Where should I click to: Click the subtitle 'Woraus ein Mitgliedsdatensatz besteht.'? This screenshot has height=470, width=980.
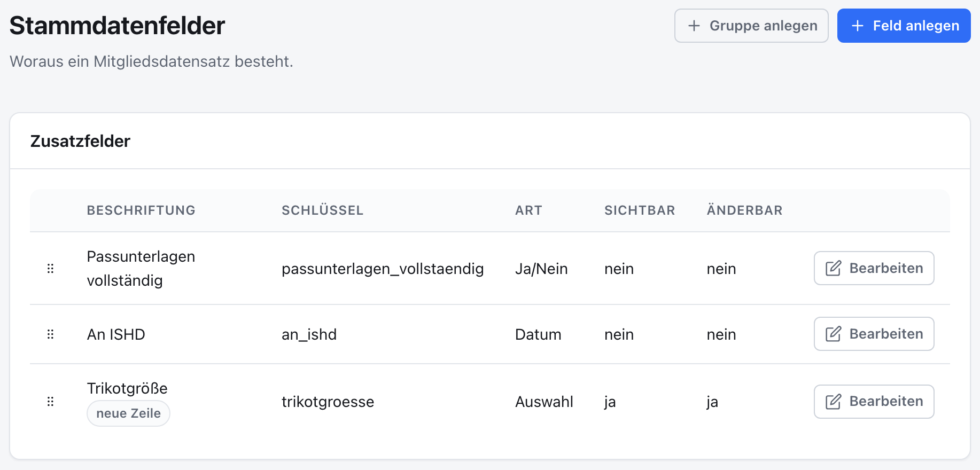coord(151,61)
